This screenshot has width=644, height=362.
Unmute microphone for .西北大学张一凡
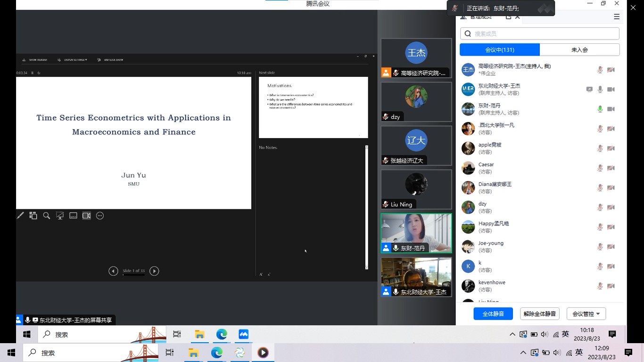point(600,129)
